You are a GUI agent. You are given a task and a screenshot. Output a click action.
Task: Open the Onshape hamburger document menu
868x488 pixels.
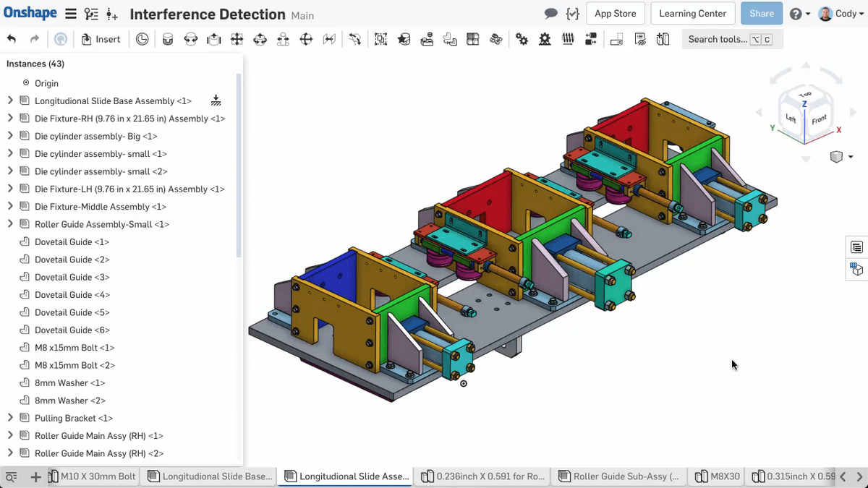pyautogui.click(x=70, y=14)
